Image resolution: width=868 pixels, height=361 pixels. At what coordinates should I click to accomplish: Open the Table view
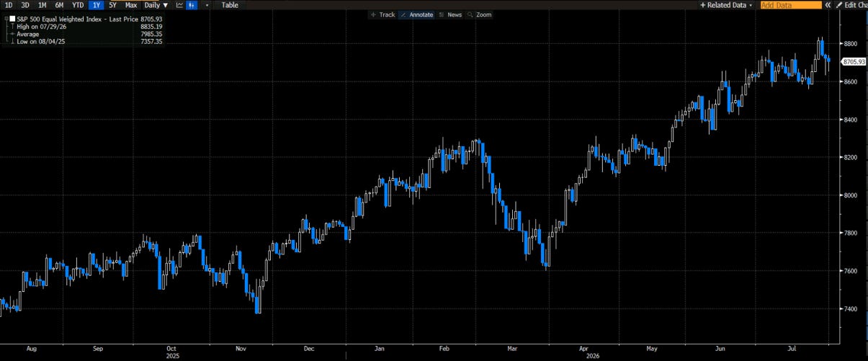pos(230,5)
